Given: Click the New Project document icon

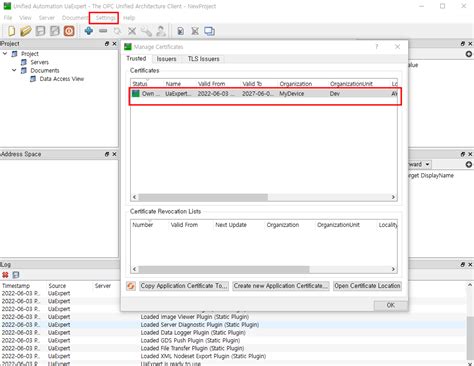Looking at the screenshot, I should (x=11, y=31).
